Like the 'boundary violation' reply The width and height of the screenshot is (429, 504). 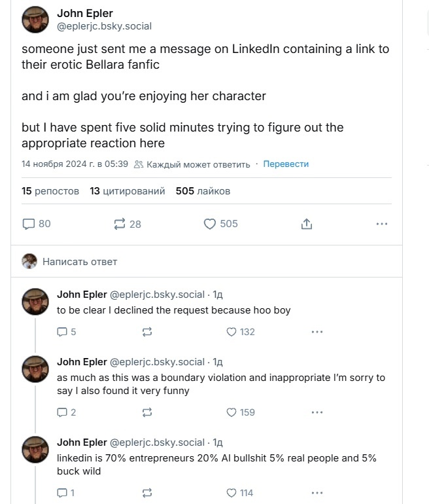[231, 412]
